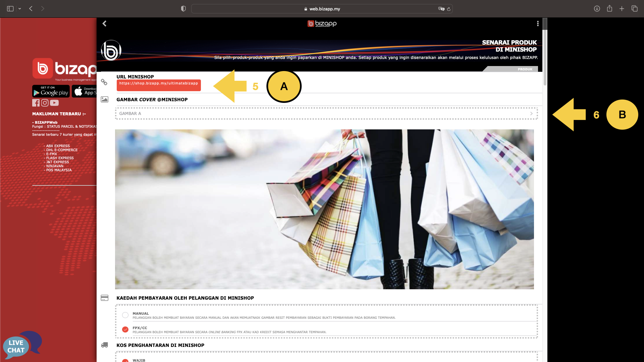The height and width of the screenshot is (362, 644).
Task: Click the ABX EXPRESS courier entry
Action: (x=58, y=146)
